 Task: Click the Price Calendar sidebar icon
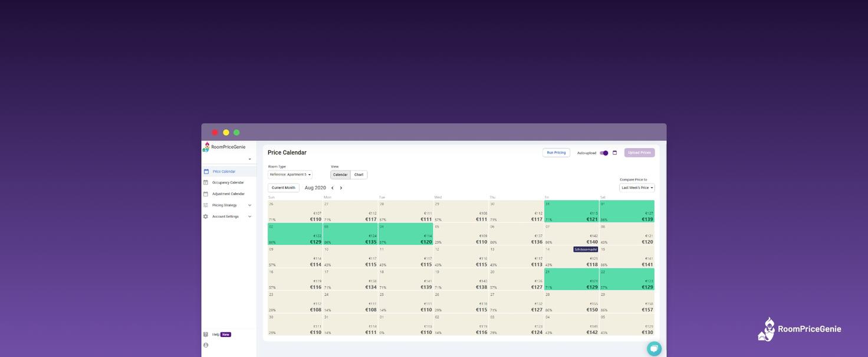tap(206, 172)
